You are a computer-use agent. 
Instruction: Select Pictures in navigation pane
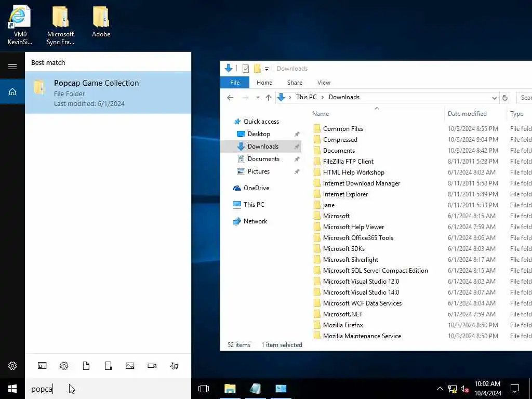click(259, 171)
